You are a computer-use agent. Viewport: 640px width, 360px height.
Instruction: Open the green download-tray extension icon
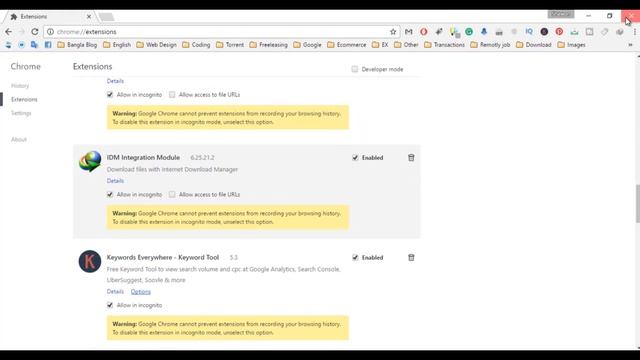[x=574, y=31]
